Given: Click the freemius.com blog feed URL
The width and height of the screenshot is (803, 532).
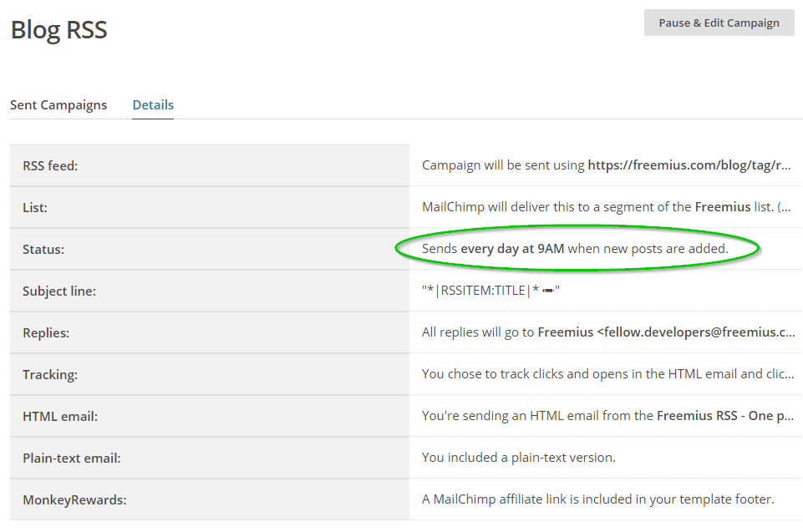Looking at the screenshot, I should [689, 165].
